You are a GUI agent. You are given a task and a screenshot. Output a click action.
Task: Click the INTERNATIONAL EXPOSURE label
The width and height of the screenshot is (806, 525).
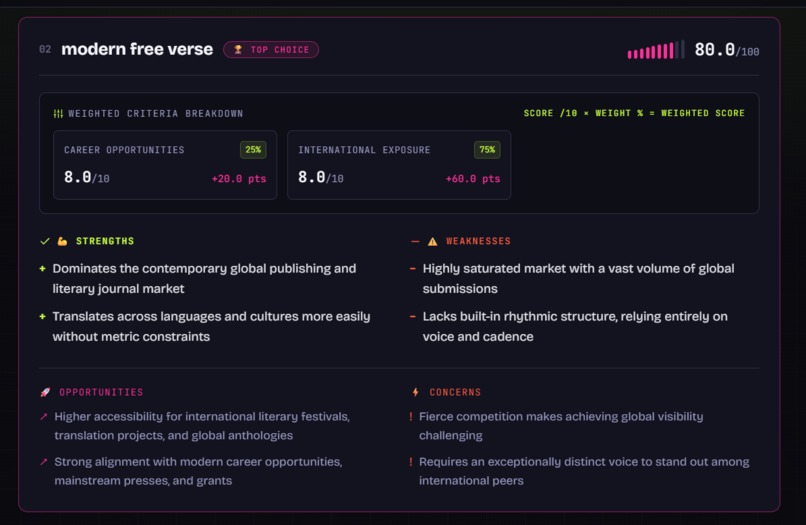pyautogui.click(x=364, y=150)
